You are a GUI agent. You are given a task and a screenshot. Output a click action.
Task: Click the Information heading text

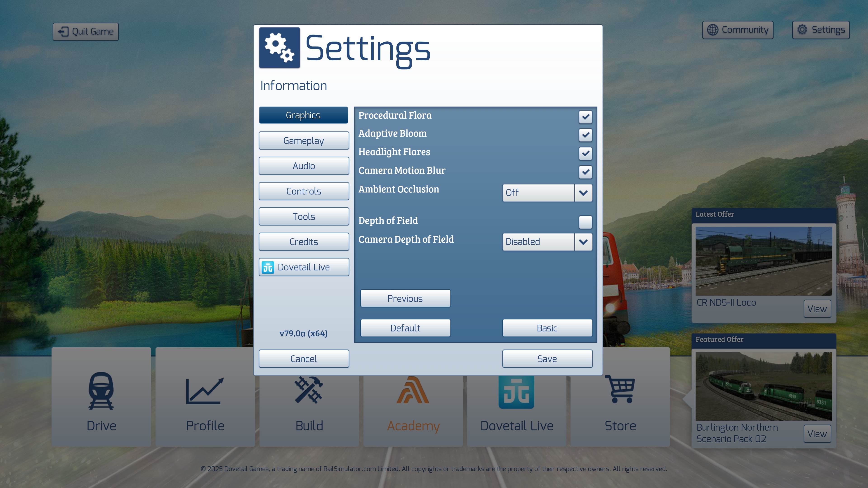click(x=293, y=86)
